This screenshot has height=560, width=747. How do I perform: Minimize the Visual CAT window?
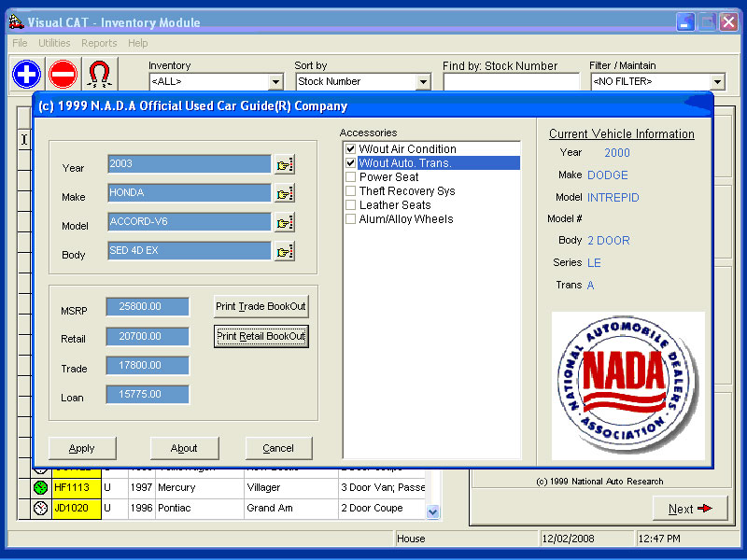685,22
